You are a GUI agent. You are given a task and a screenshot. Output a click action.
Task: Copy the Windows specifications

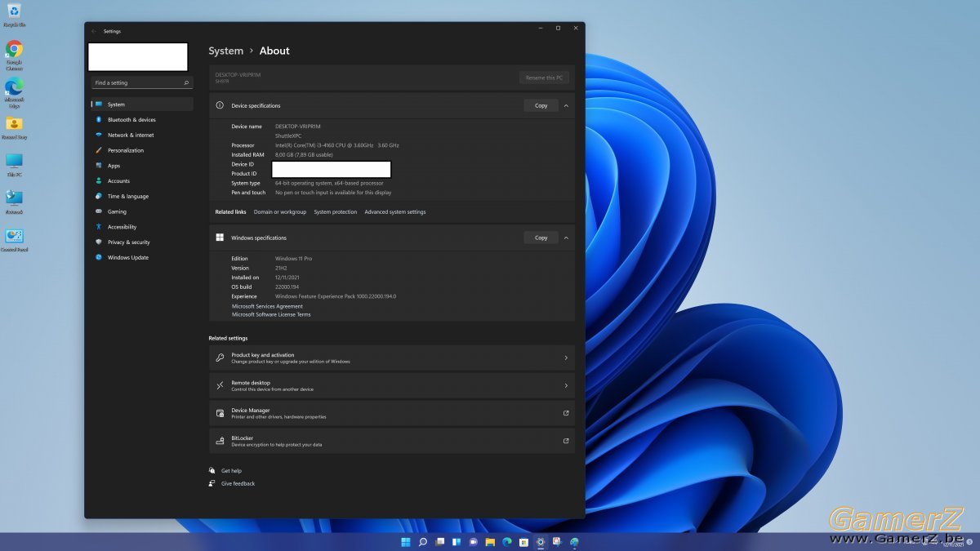(x=541, y=238)
